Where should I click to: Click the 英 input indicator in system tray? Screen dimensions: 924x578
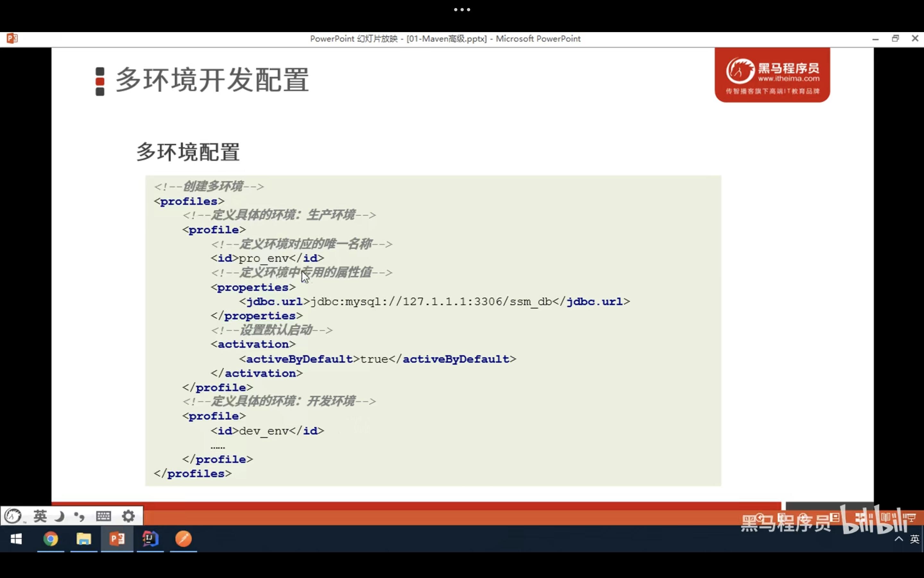914,539
